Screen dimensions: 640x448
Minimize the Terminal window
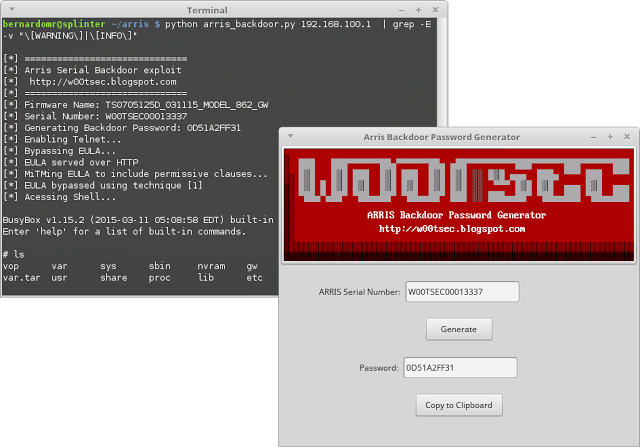click(x=402, y=10)
